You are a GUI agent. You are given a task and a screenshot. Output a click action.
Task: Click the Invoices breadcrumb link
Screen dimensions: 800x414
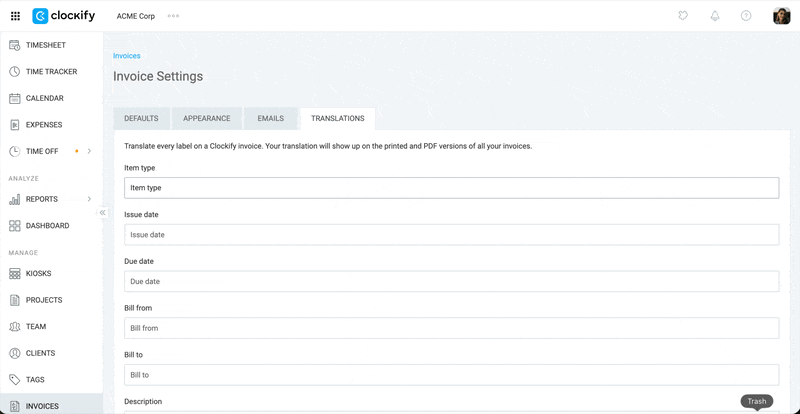pos(126,56)
